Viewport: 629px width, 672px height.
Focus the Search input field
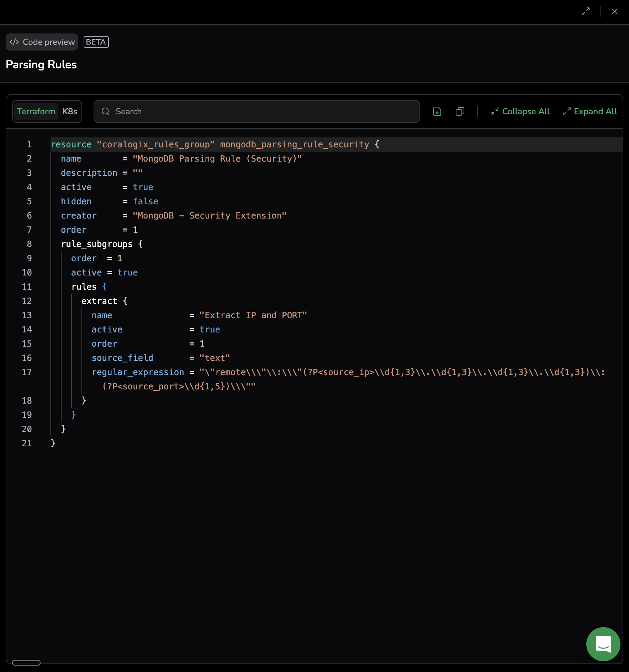257,111
